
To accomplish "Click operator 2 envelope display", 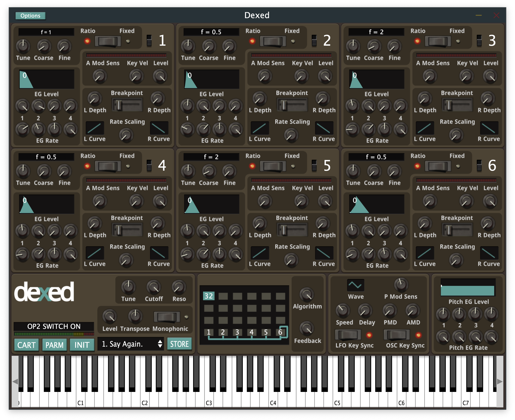I will (211, 79).
